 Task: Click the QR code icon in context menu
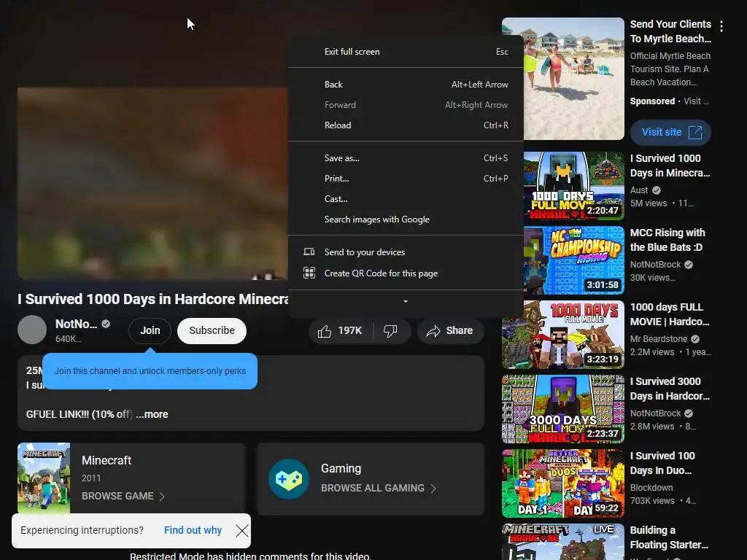pos(309,273)
